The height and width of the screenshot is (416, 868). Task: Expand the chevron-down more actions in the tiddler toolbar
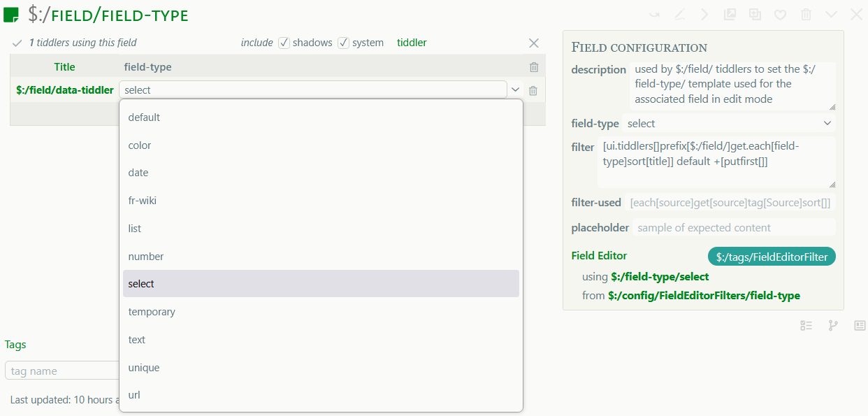point(831,15)
